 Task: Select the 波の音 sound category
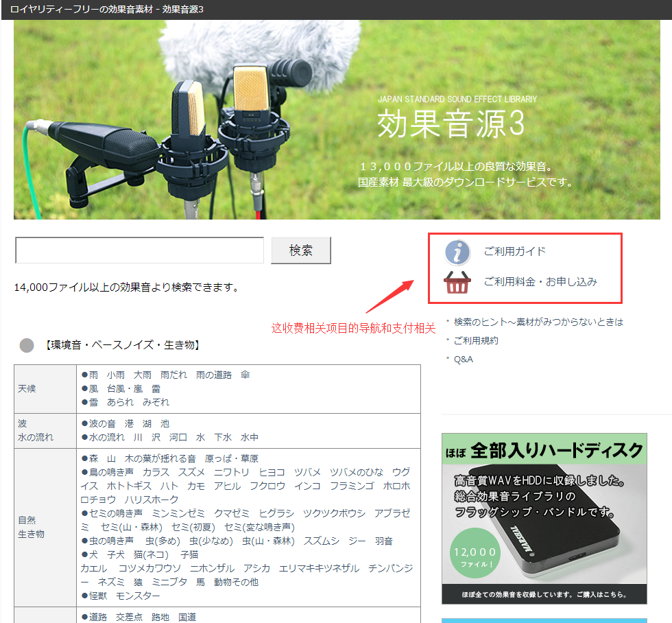point(102,424)
